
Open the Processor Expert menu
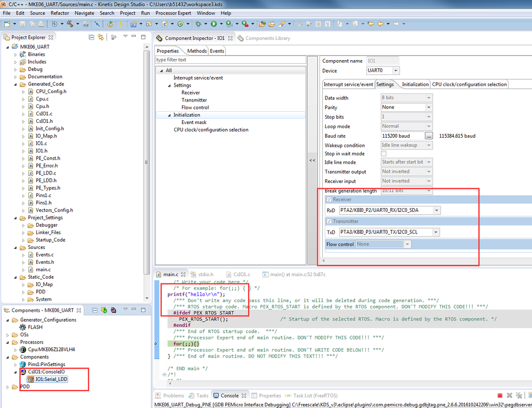click(173, 13)
